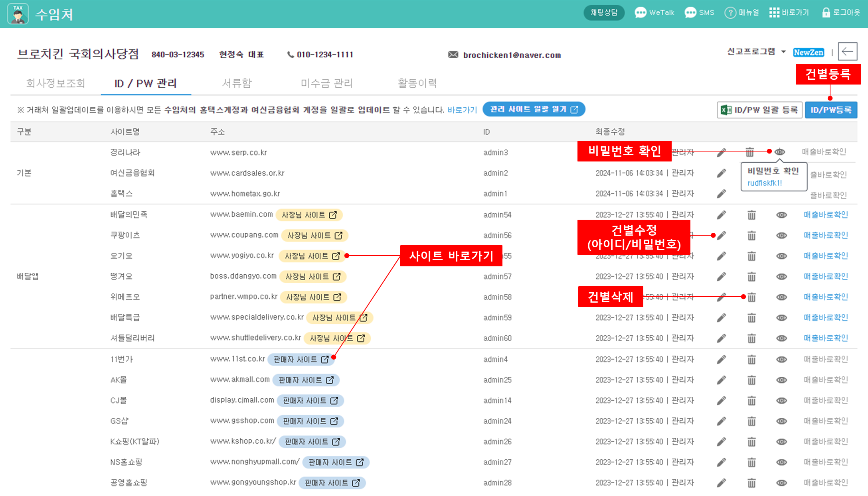
Task: Click 관리 사이트 일괄 열기 button
Action: [534, 109]
